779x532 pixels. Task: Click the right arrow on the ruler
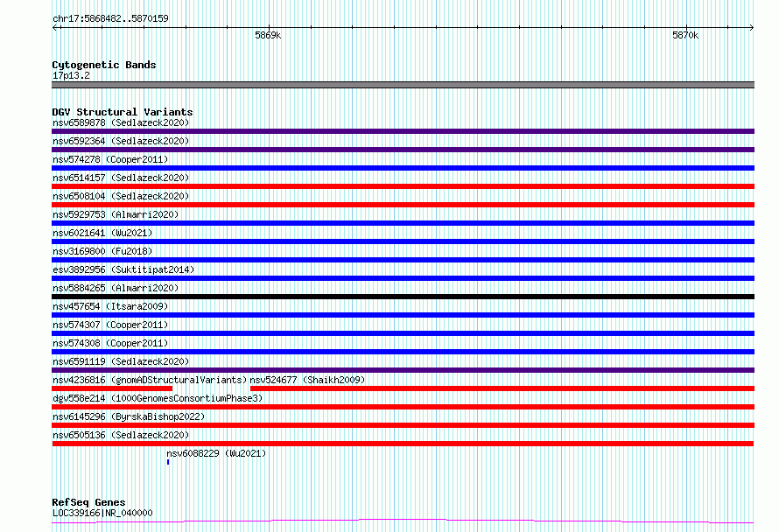click(752, 27)
